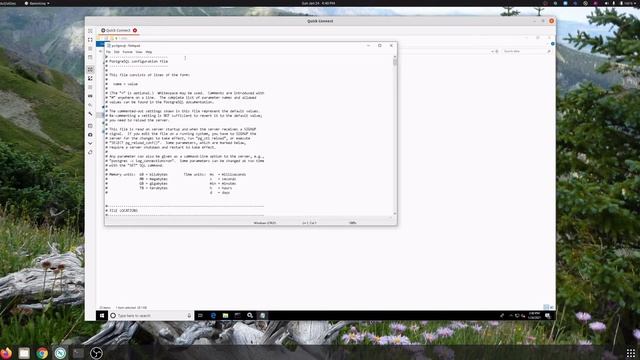Click Cortana microphone icon in search box
Image resolution: width=640 pixels, height=360 pixels.
189,316
